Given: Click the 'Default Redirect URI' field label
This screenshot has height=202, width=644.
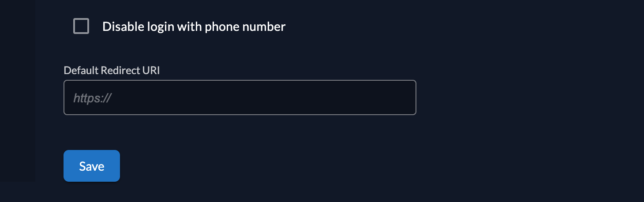Looking at the screenshot, I should [x=112, y=71].
